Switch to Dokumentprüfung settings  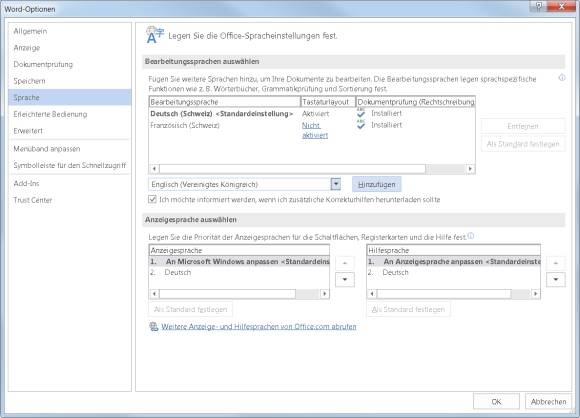pyautogui.click(x=70, y=64)
